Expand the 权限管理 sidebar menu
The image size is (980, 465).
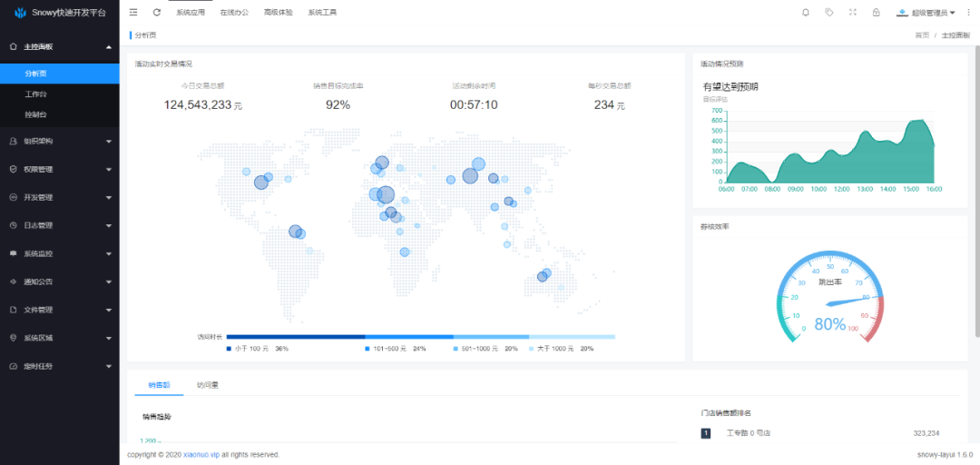[x=59, y=169]
